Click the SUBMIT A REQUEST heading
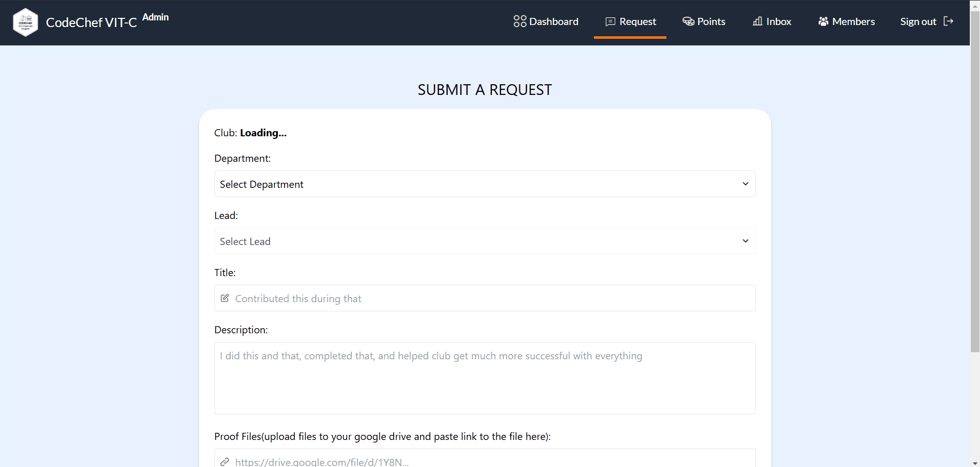Viewport: 980px width, 467px height. [x=485, y=90]
